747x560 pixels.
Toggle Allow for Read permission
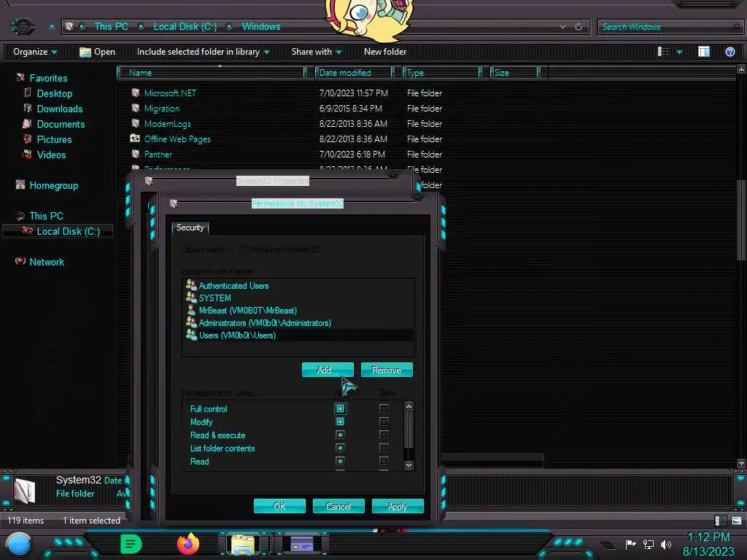[x=340, y=461]
